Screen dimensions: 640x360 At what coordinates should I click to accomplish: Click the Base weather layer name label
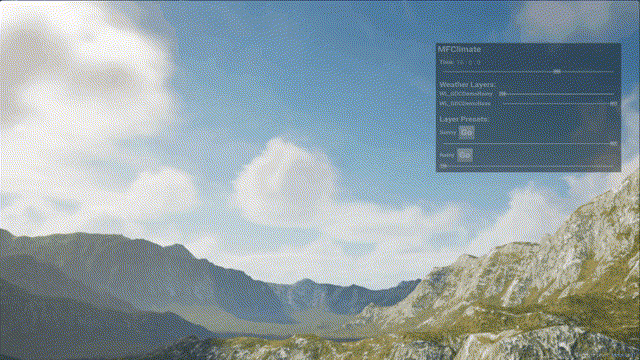465,104
